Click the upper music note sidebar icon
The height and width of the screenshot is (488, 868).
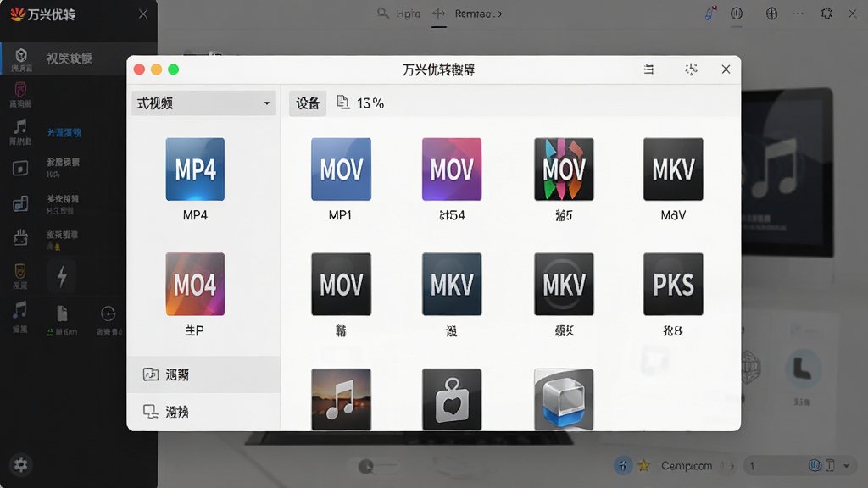(20, 127)
